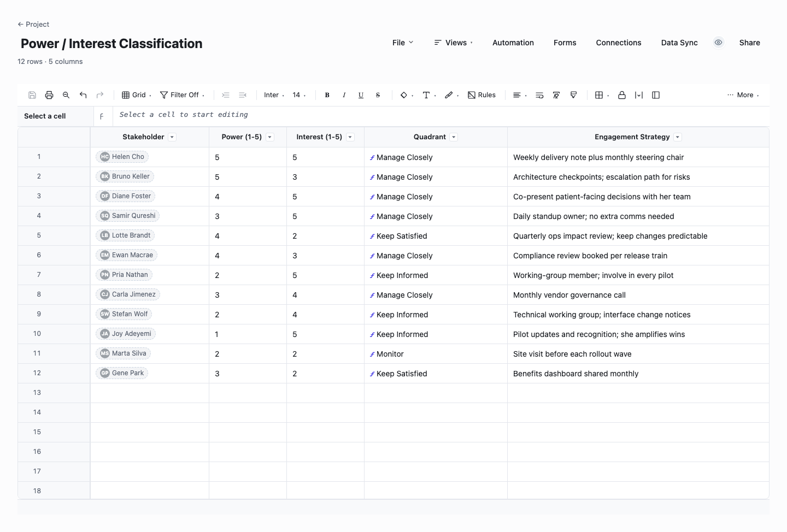
Task: Click the Share button
Action: (x=749, y=43)
